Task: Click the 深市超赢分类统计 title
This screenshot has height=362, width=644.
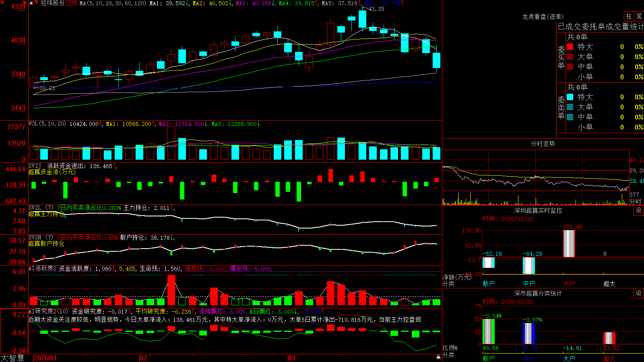Action: point(538,293)
